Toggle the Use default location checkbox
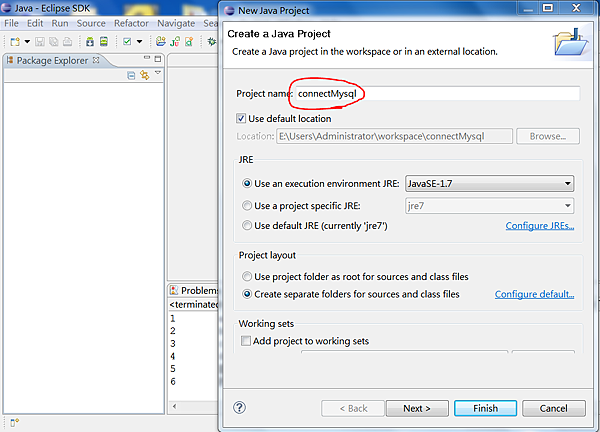The height and width of the screenshot is (432, 600). (x=241, y=118)
